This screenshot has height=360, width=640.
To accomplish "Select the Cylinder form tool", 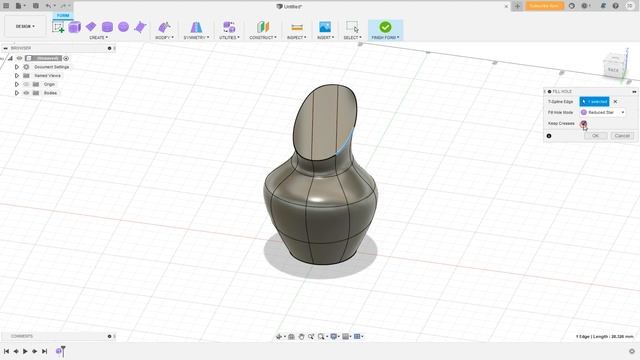I will [x=107, y=27].
